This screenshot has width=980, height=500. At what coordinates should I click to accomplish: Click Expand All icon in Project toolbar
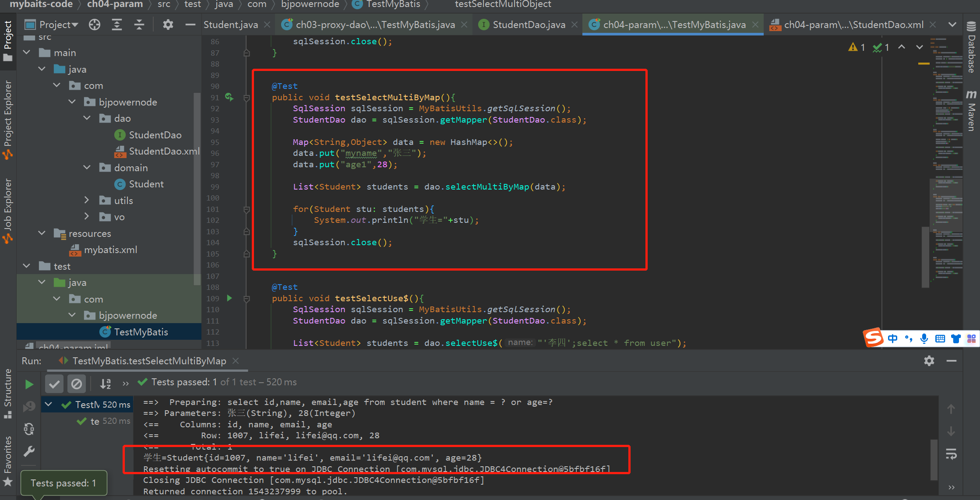[116, 25]
